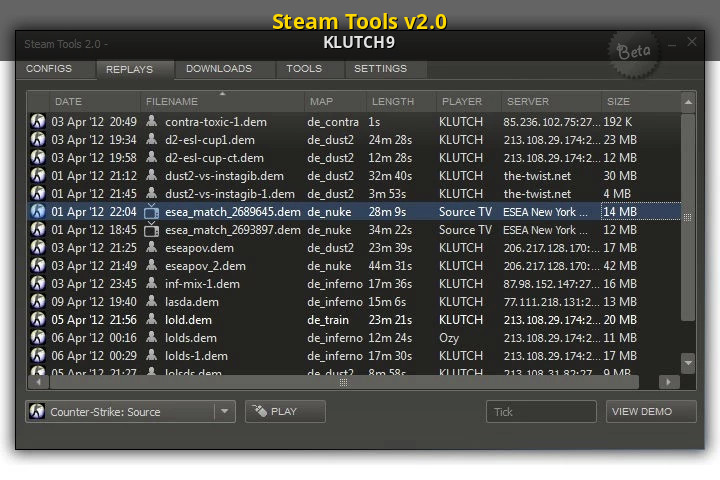
Task: Click the Source TV icon beside esea_match_2689645.dem
Action: (152, 212)
